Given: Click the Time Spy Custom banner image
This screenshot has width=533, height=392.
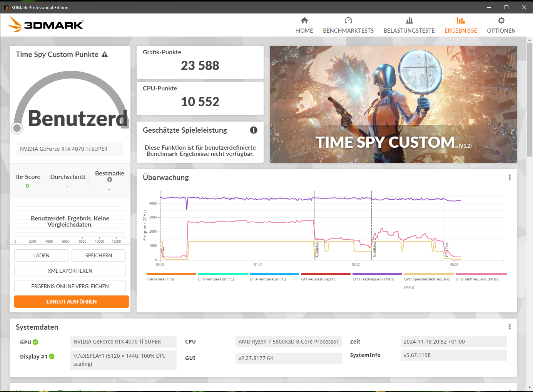Looking at the screenshot, I should (x=393, y=104).
